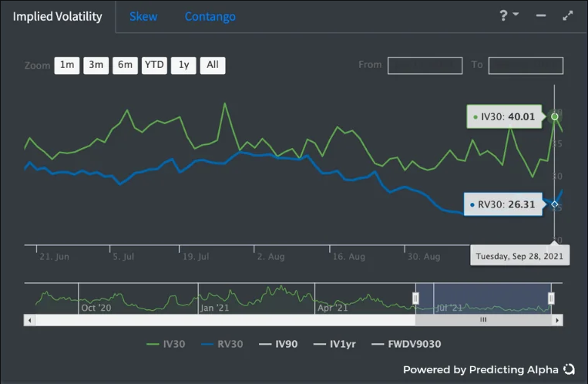Click the scrollbar left arrow
The height and width of the screenshot is (384, 588).
pyautogui.click(x=29, y=320)
